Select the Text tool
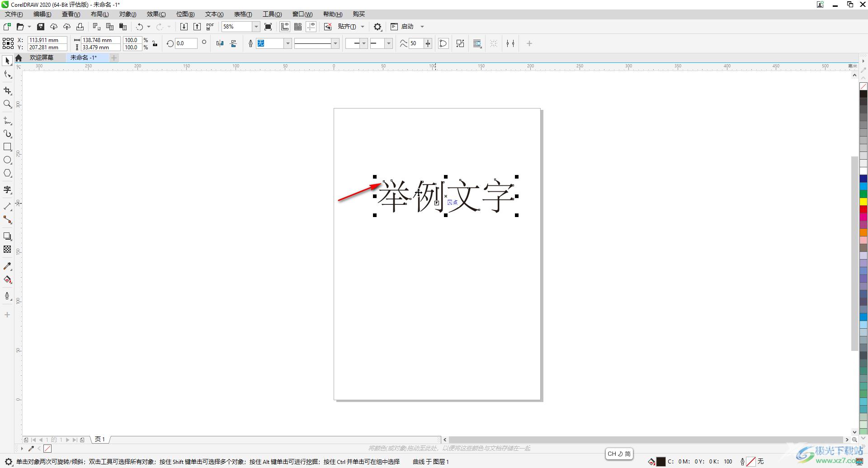The image size is (868, 468). click(7, 190)
